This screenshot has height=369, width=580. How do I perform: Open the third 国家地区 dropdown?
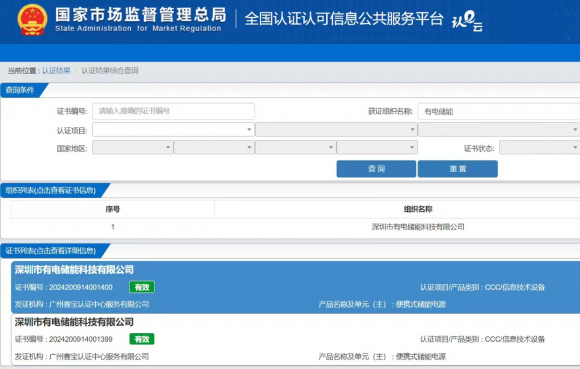point(296,148)
